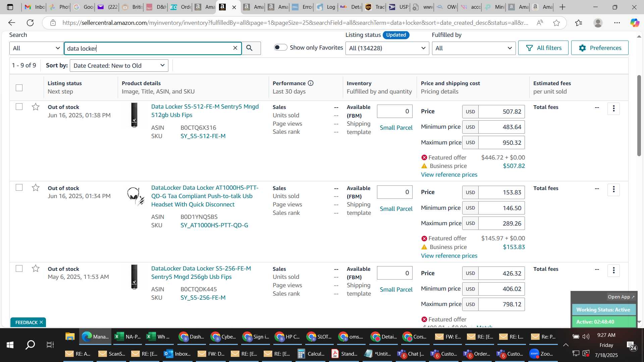Image resolution: width=644 pixels, height=362 pixels.
Task: Edit price field 507.82
Action: click(501, 112)
